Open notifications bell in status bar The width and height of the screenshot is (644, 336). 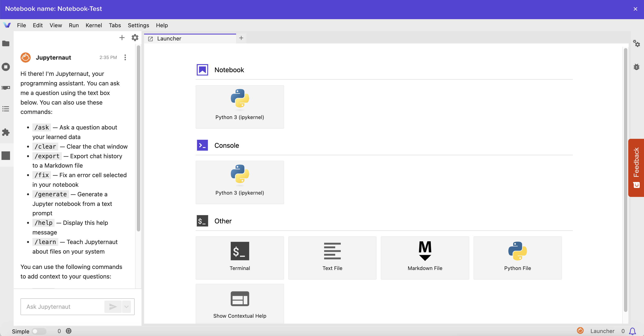pyautogui.click(x=632, y=331)
